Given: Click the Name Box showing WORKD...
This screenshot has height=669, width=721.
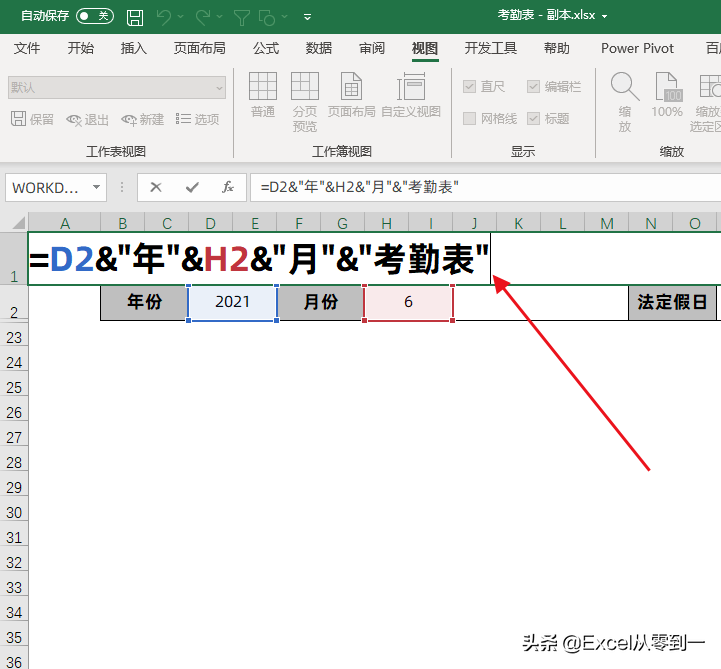Looking at the screenshot, I should point(45,188).
